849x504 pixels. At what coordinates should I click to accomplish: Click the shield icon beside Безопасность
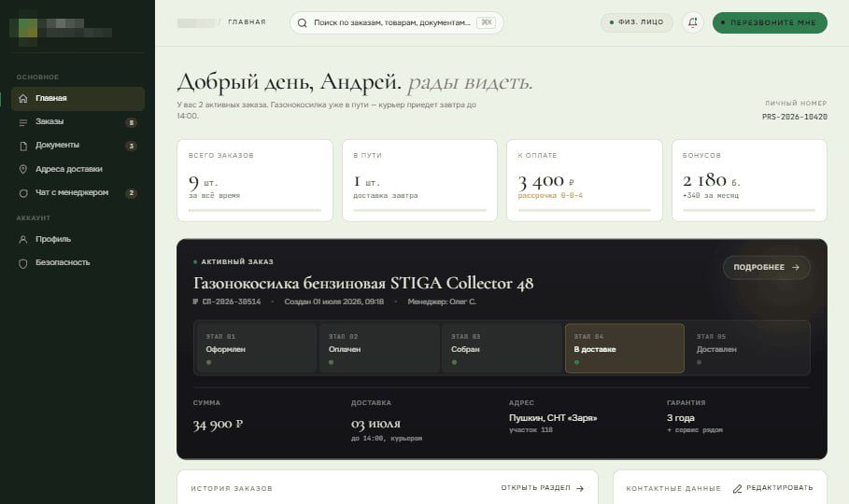[x=22, y=263]
